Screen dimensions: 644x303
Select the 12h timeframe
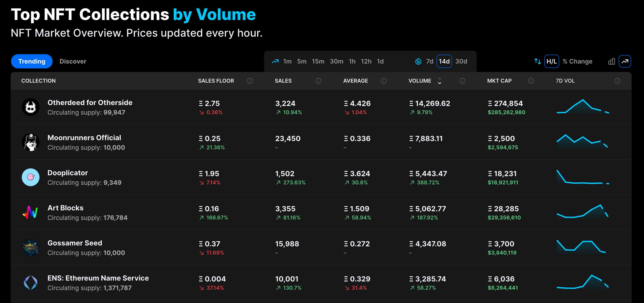coord(366,61)
